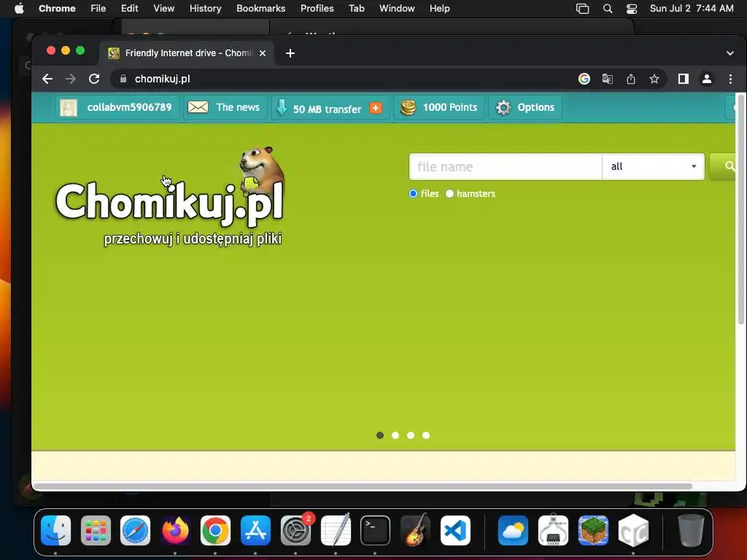Open the History menu
The height and width of the screenshot is (560, 747).
(x=205, y=9)
